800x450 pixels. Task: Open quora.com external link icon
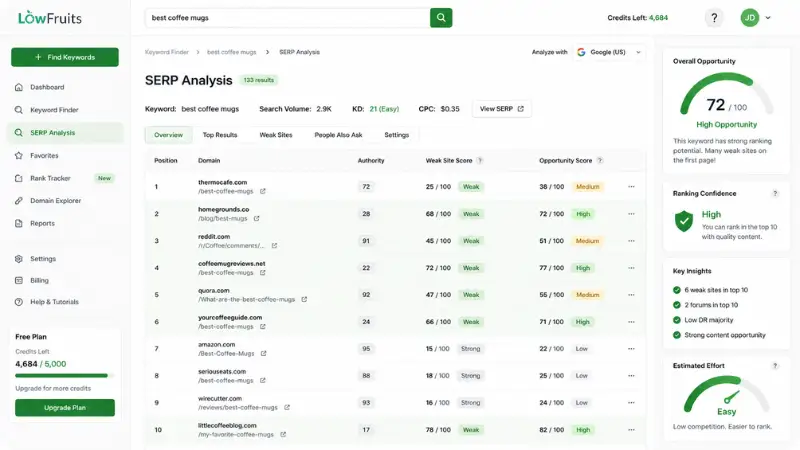[x=304, y=299]
